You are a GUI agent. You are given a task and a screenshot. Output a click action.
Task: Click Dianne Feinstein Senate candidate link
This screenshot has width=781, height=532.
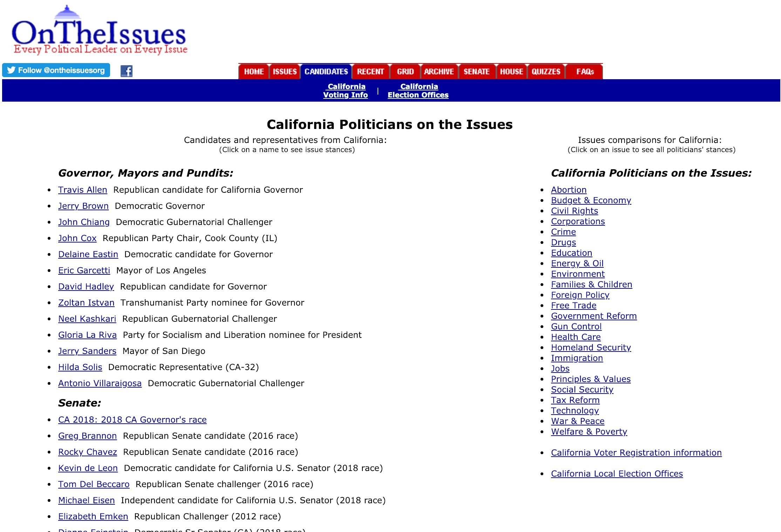(92, 529)
